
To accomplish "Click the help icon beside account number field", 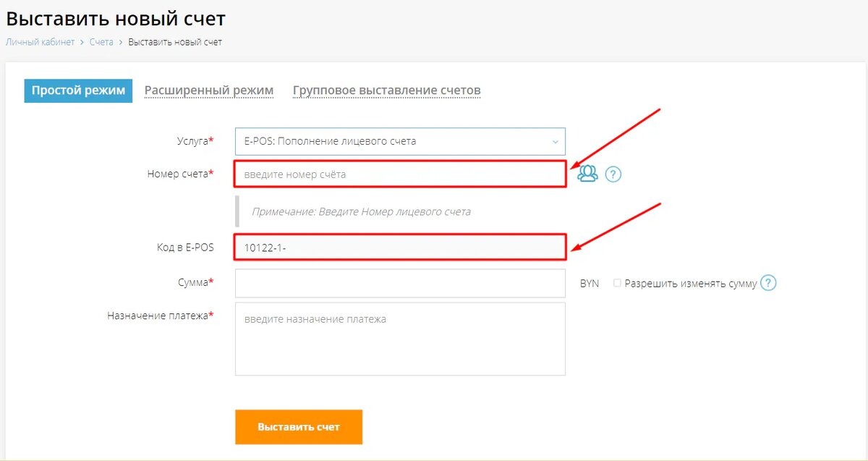I will (613, 174).
